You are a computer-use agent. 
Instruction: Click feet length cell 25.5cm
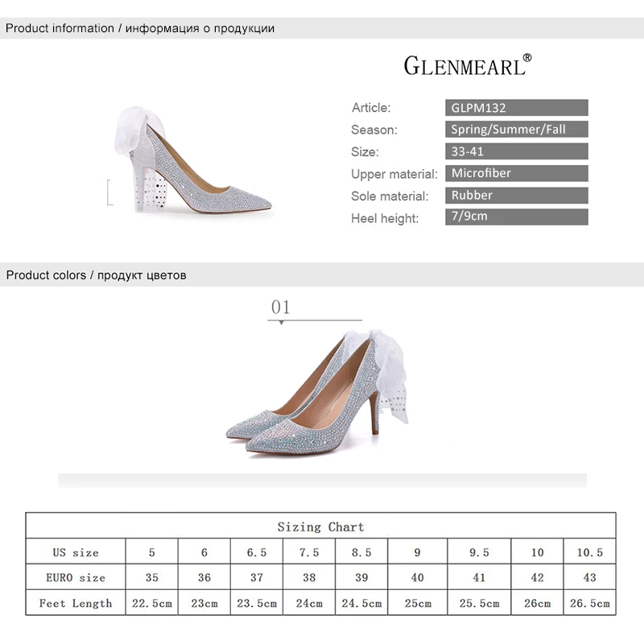(479, 603)
